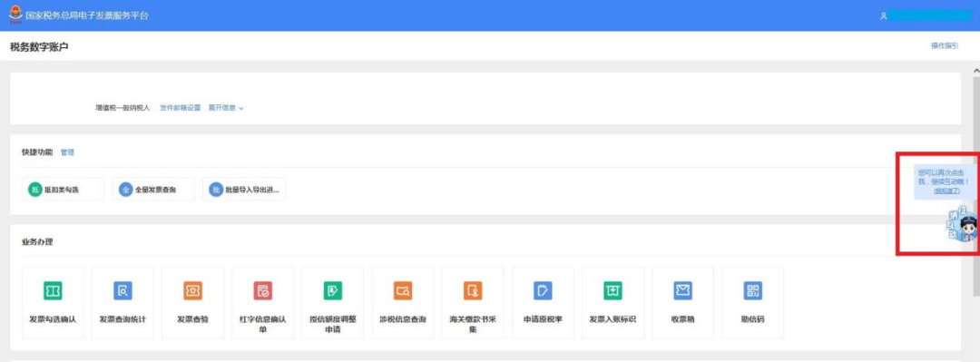Open 发件邮箱设置 link
This screenshot has height=362, width=980.
point(180,108)
